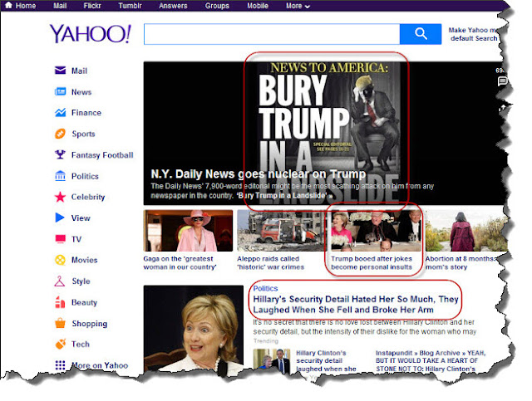
Task: Click the Politics category label above Hillary story
Action: point(265,288)
